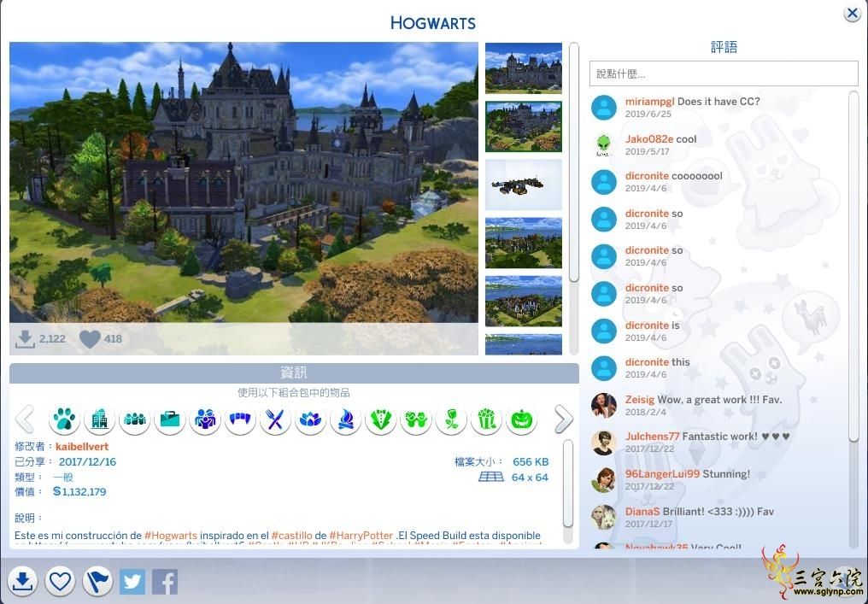Click Jako082e's green alien avatar
Viewport: 868px width, 604px height.
604,145
